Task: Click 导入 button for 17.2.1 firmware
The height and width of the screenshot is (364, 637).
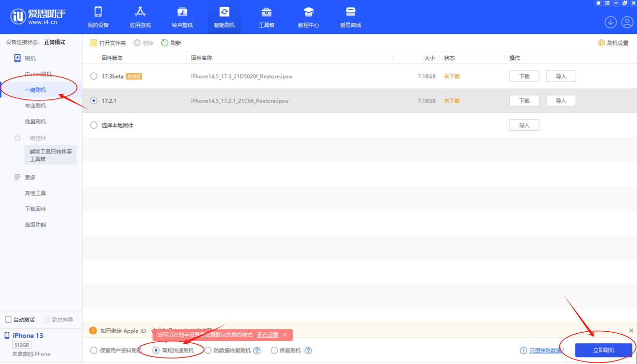Action: click(561, 100)
